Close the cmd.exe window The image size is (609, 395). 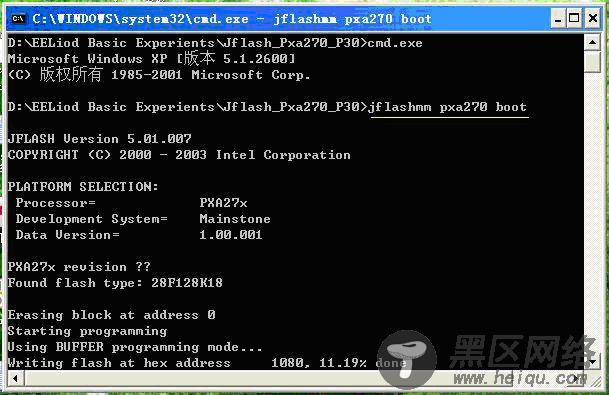(593, 18)
